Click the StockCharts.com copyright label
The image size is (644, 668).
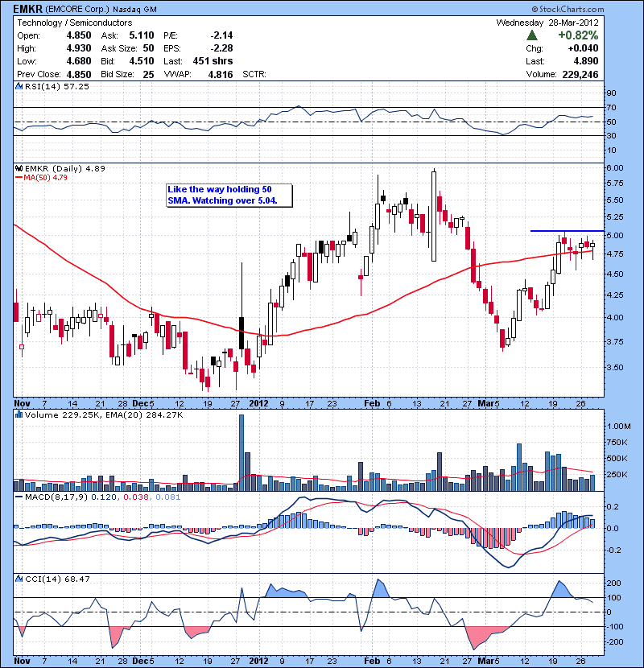[568, 9]
